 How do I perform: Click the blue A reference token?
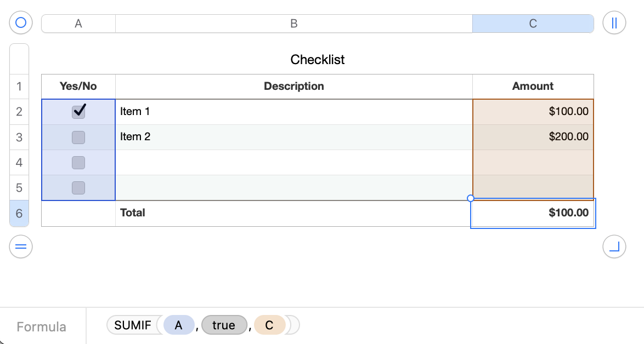178,325
